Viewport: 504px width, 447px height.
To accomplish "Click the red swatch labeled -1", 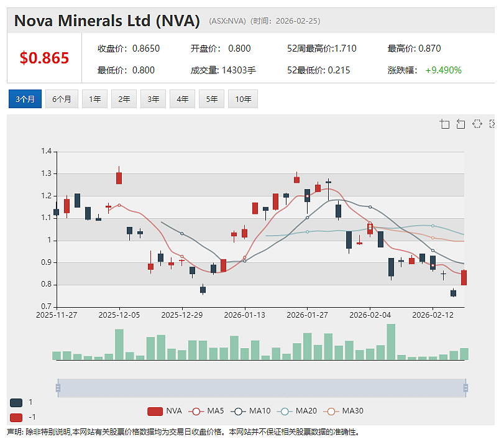I will click(x=16, y=417).
